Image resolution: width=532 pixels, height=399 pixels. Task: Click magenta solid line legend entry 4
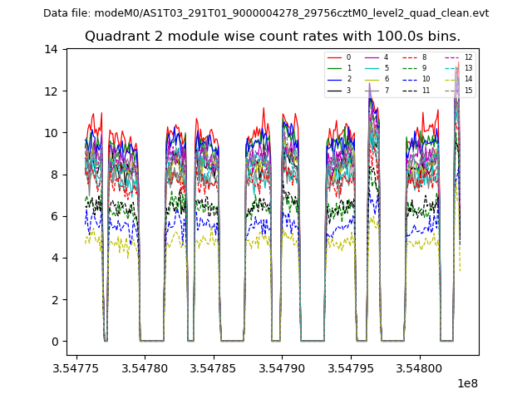379,57
